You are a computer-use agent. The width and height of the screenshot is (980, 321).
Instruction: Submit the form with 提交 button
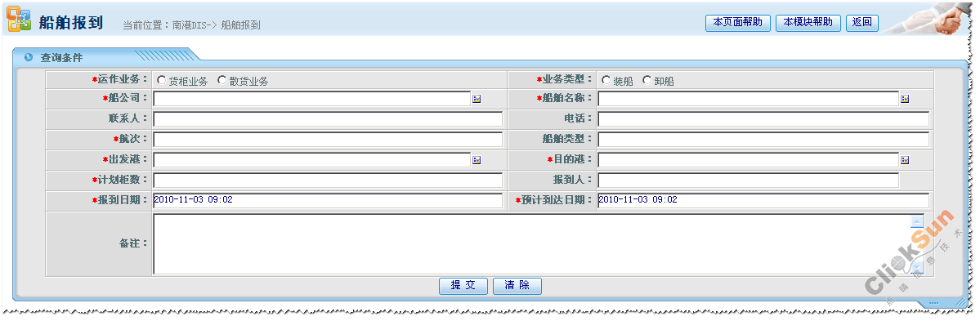point(463,285)
